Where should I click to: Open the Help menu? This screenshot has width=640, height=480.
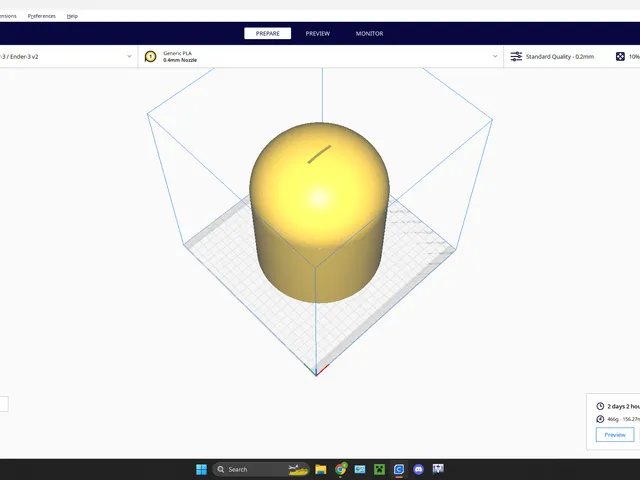coord(72,16)
